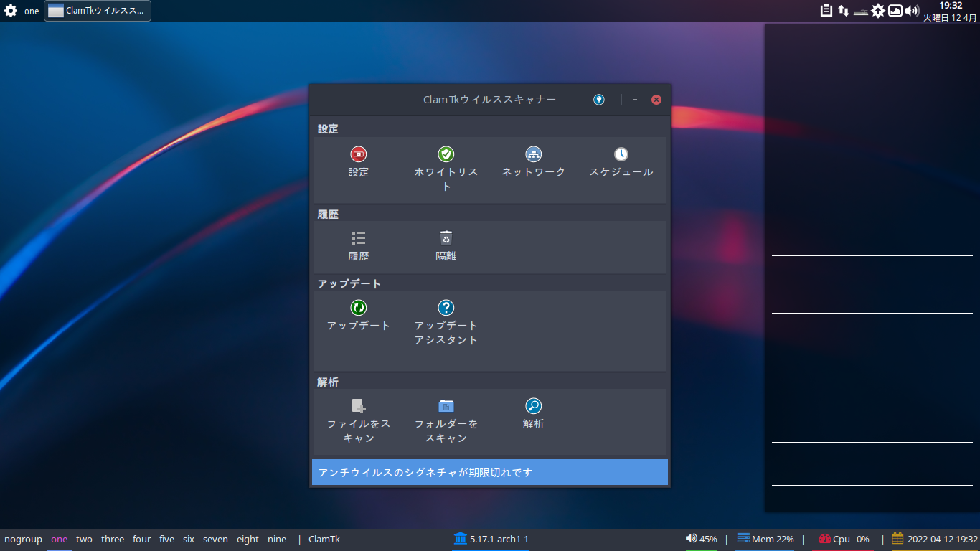Switch to workspace two

click(x=84, y=540)
